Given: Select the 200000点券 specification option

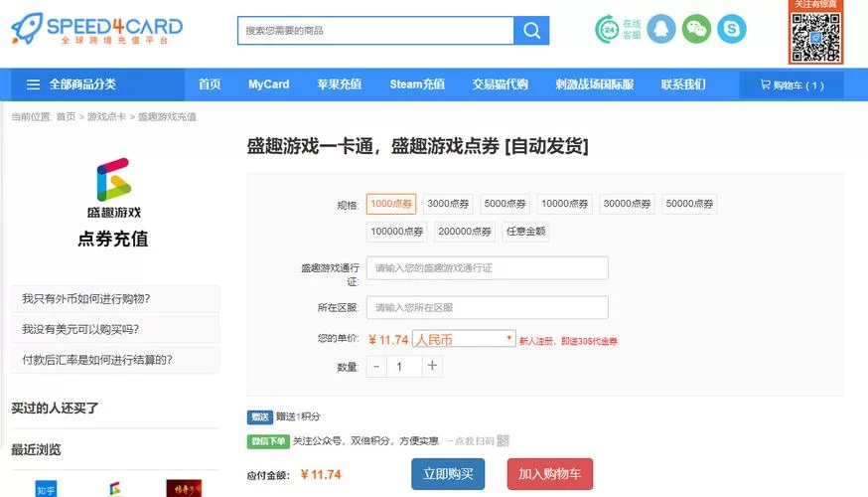Looking at the screenshot, I should click(x=465, y=232).
